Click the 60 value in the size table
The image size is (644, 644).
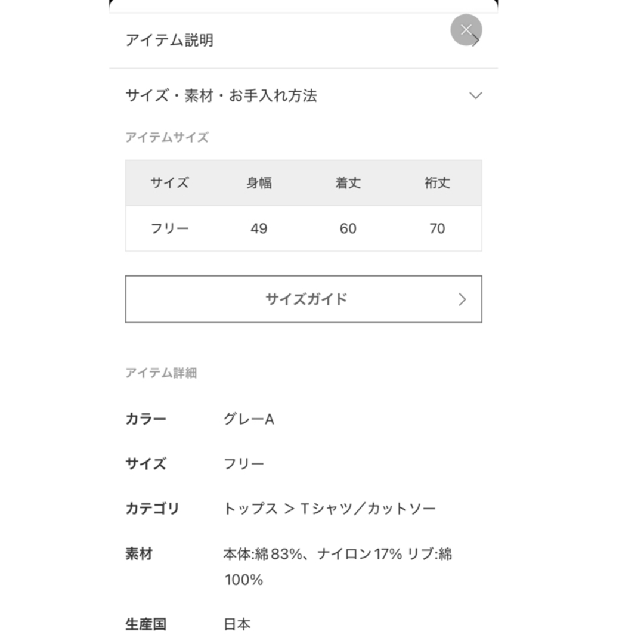tap(348, 228)
